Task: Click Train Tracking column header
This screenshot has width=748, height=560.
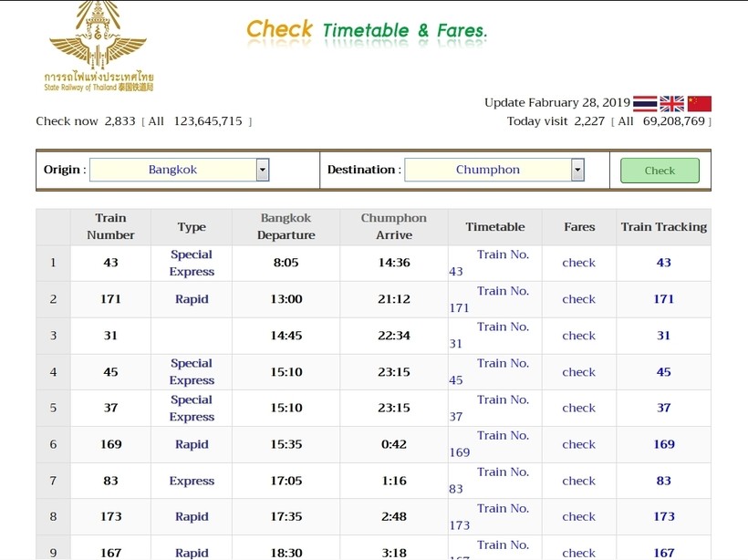Action: coord(663,227)
